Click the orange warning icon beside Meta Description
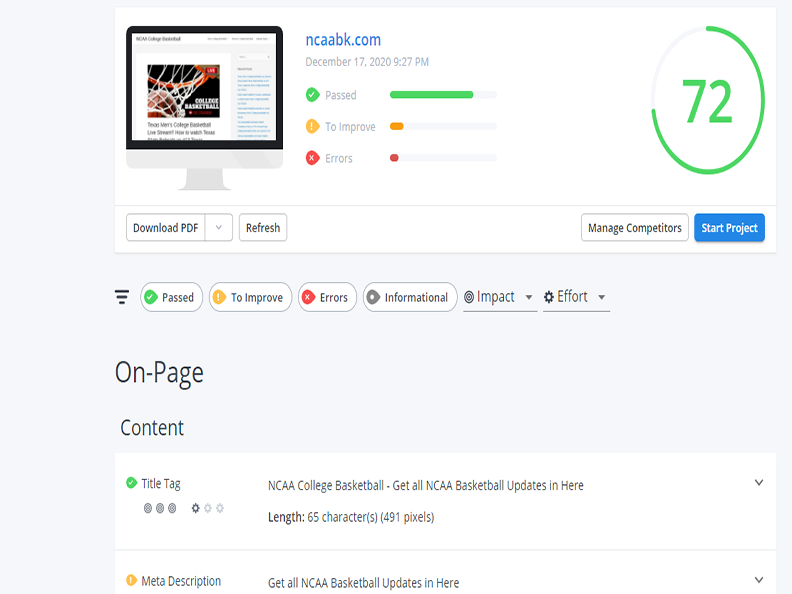 131,580
